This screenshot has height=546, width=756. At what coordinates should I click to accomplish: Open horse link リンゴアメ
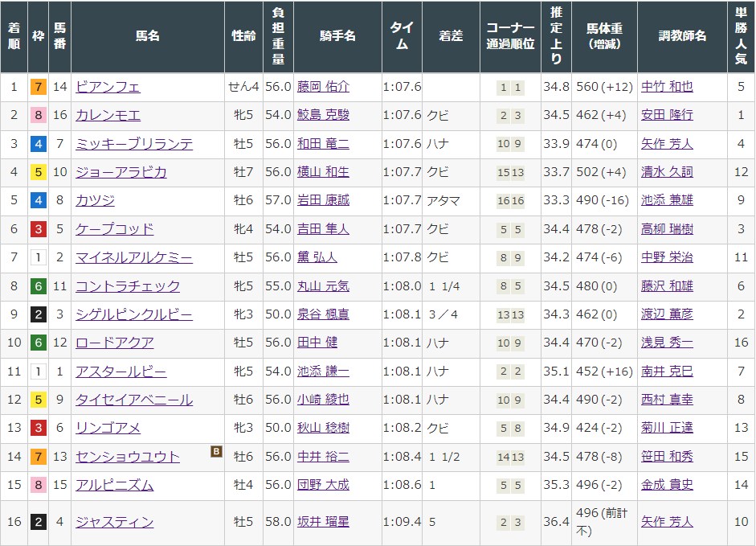[x=108, y=428]
